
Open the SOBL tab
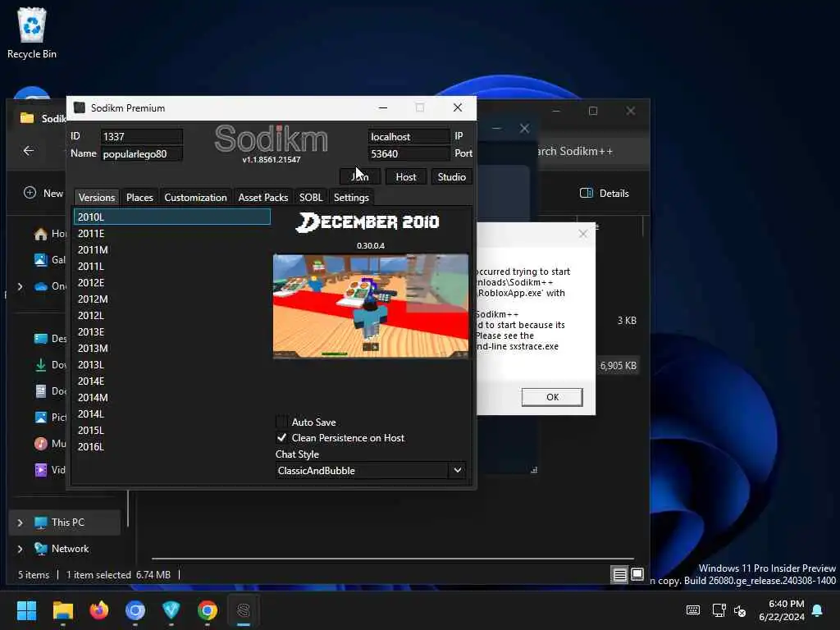point(311,197)
